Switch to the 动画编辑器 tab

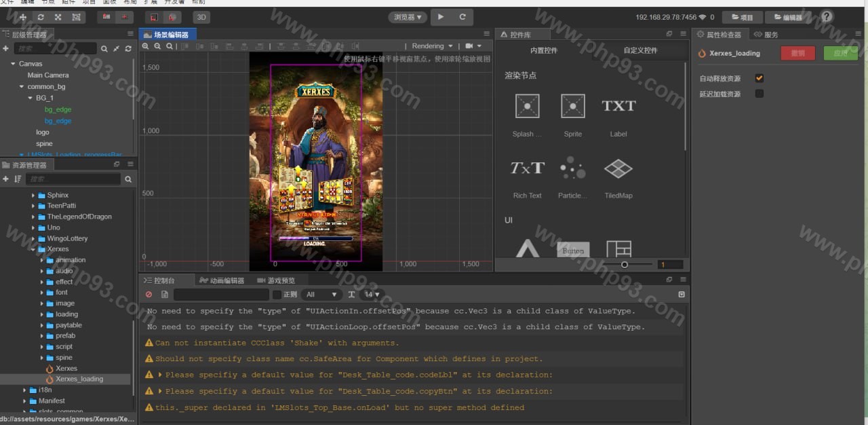tap(222, 280)
